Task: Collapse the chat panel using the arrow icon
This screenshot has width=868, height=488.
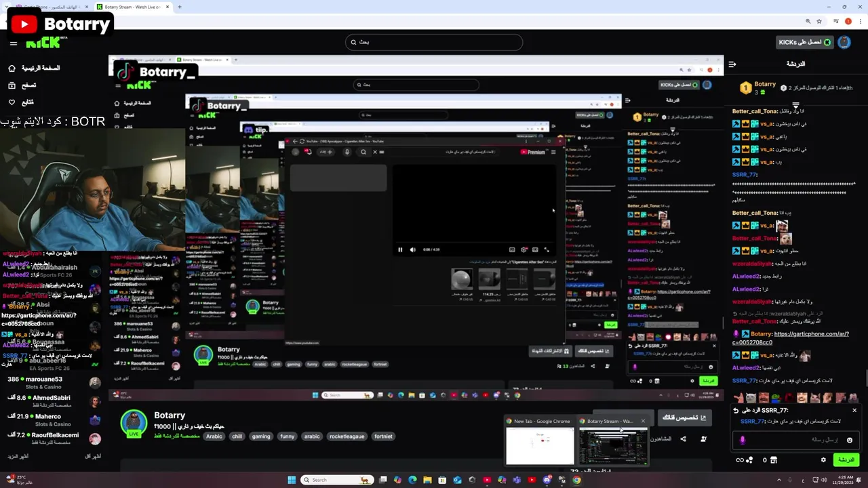Action: pos(732,64)
